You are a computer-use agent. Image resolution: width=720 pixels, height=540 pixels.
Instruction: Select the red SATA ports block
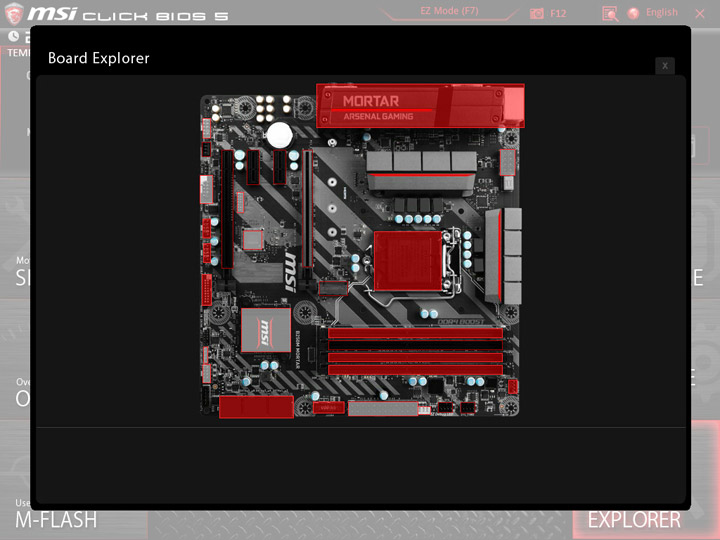[256, 407]
